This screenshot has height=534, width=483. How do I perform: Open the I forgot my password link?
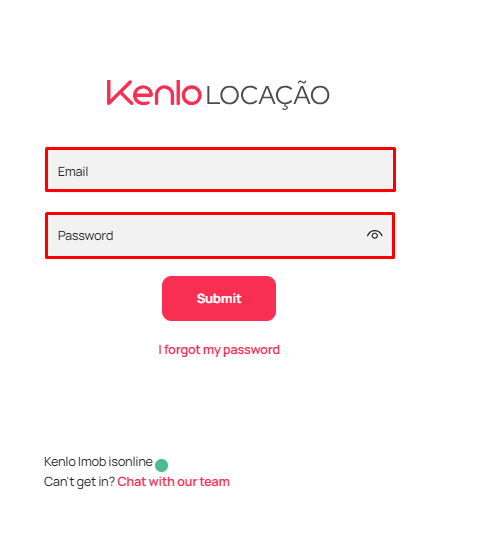click(219, 350)
